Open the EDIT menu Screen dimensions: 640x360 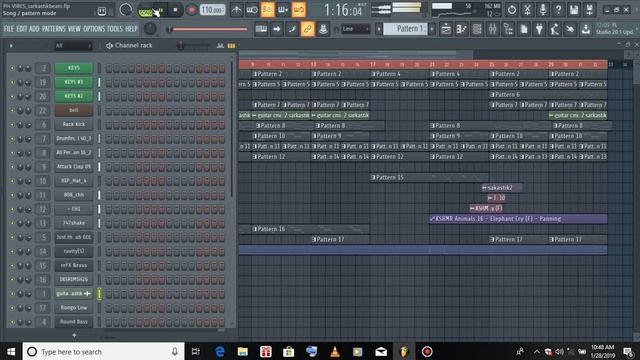pyautogui.click(x=22, y=29)
